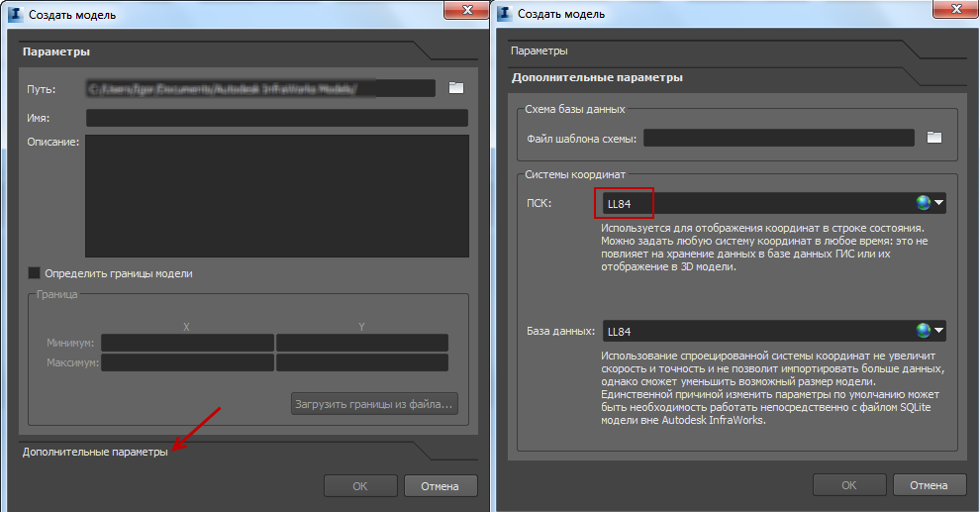Click the Описание text area
Image resolution: width=980 pixels, height=512 pixels.
[x=277, y=196]
